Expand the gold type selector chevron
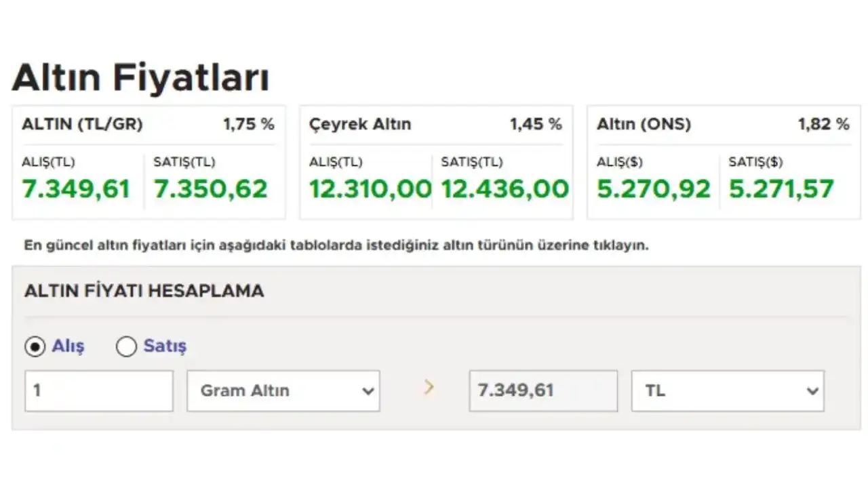 click(x=368, y=391)
